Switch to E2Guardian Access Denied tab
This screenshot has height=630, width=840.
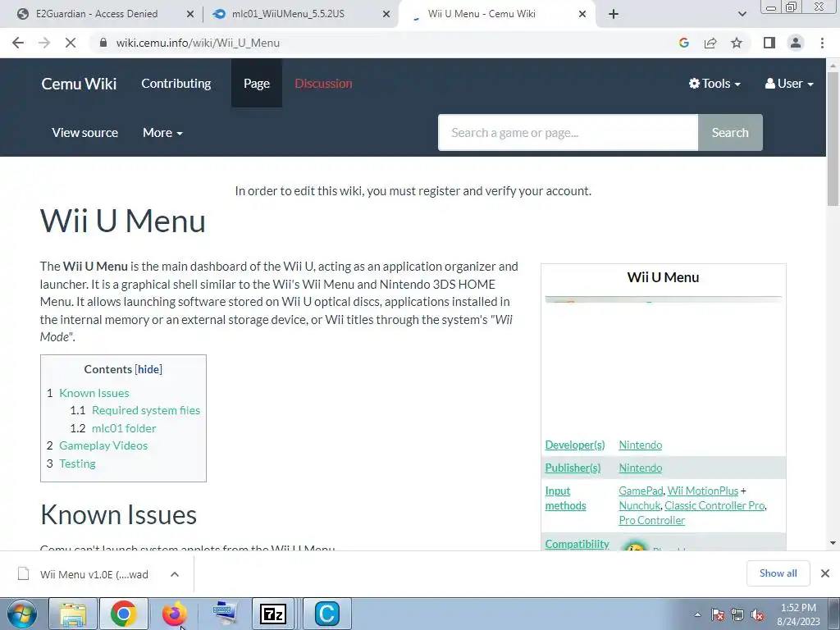point(97,14)
